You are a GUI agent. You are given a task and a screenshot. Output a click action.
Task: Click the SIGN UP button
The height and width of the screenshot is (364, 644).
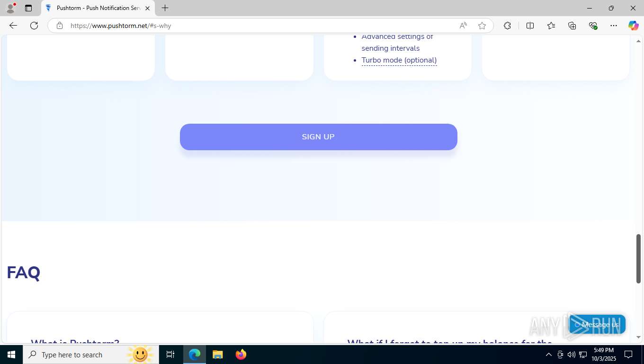click(x=318, y=137)
